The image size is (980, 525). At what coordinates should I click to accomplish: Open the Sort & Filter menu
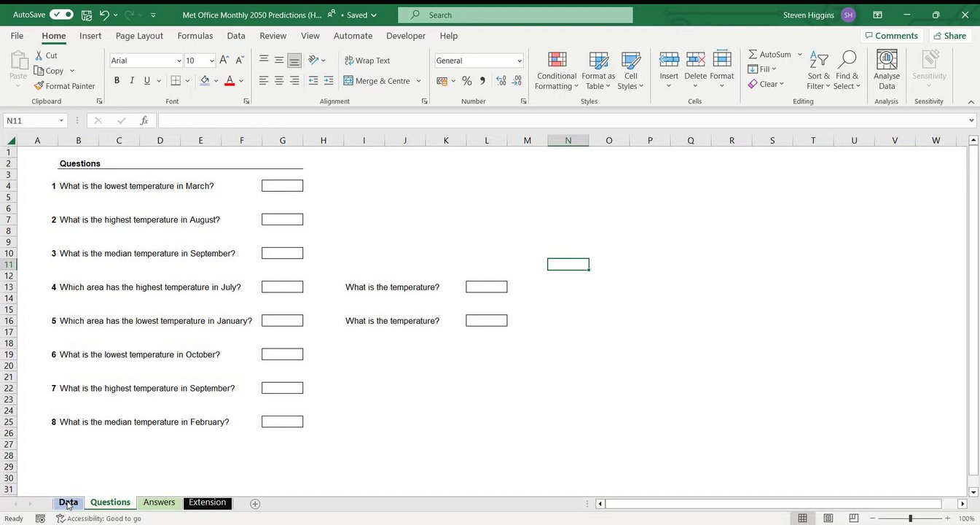tap(818, 71)
